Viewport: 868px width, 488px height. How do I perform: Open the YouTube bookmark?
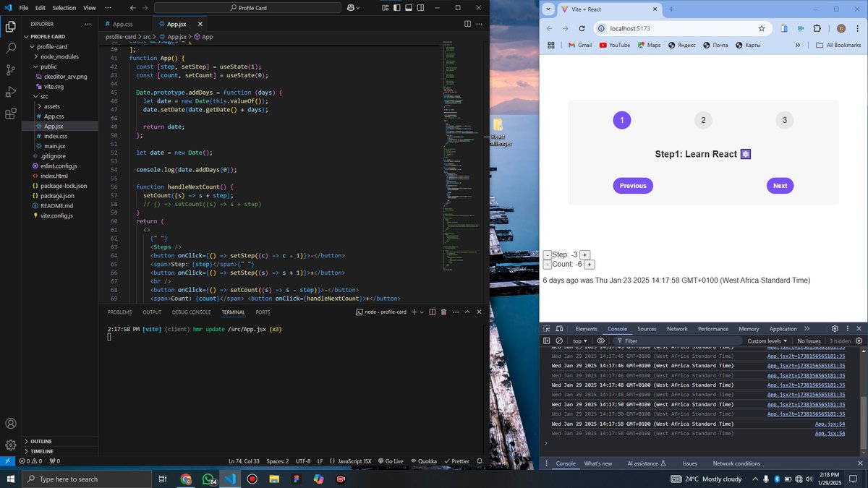tap(614, 45)
